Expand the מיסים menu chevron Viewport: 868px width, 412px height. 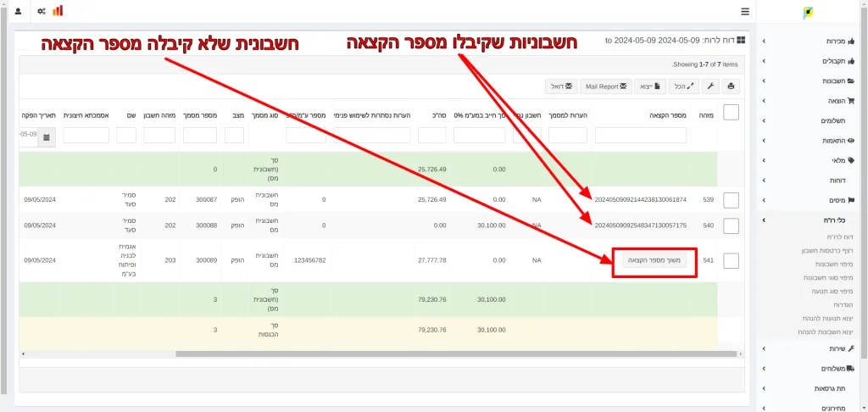tap(764, 200)
